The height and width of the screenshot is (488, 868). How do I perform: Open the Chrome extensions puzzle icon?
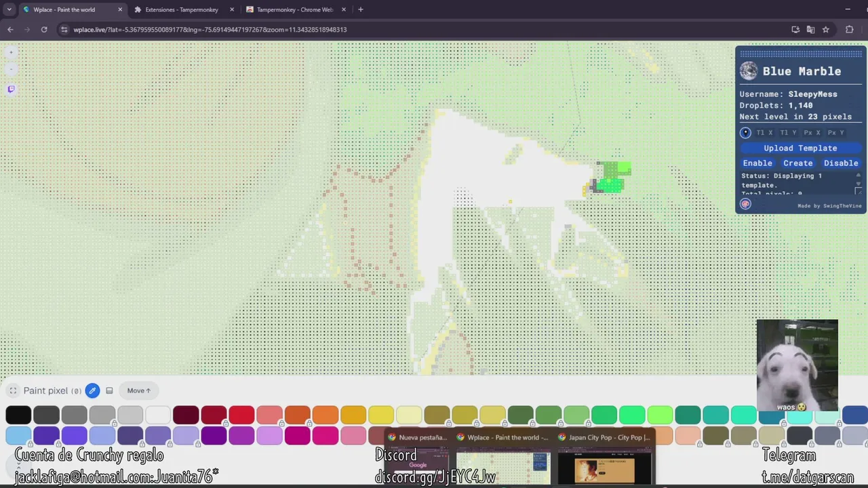pos(849,29)
